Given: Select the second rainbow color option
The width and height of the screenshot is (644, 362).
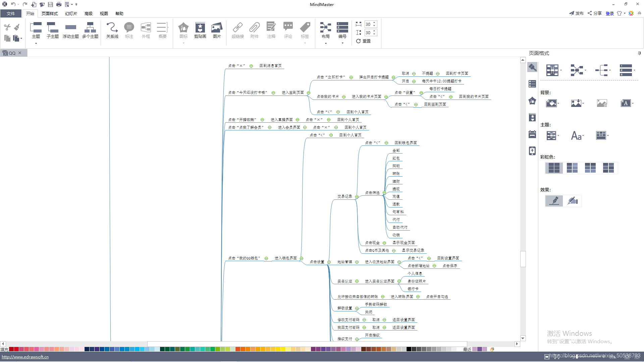Looking at the screenshot, I should pyautogui.click(x=572, y=168).
